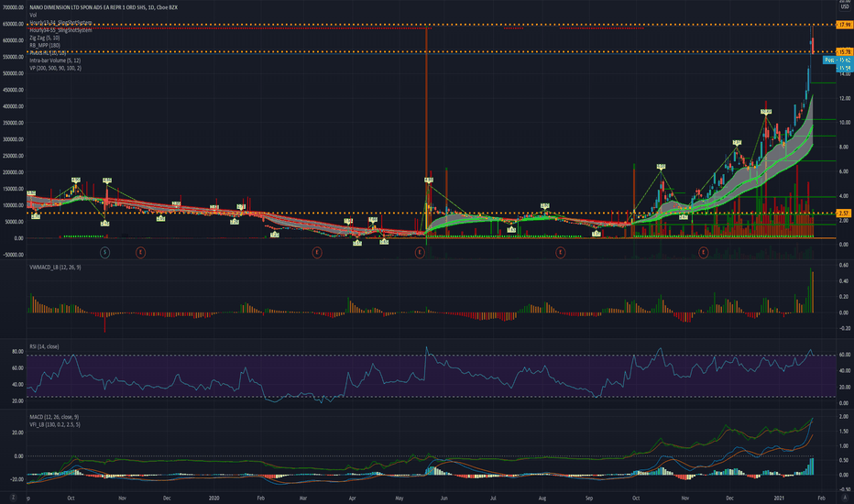Open earnings marker just after the Mar label
This screenshot has height=504, width=854.
coord(316,252)
